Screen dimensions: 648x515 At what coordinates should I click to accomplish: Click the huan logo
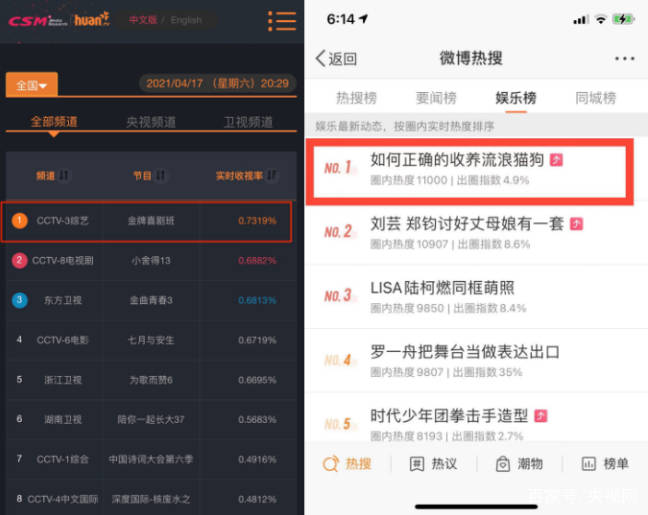click(x=92, y=19)
